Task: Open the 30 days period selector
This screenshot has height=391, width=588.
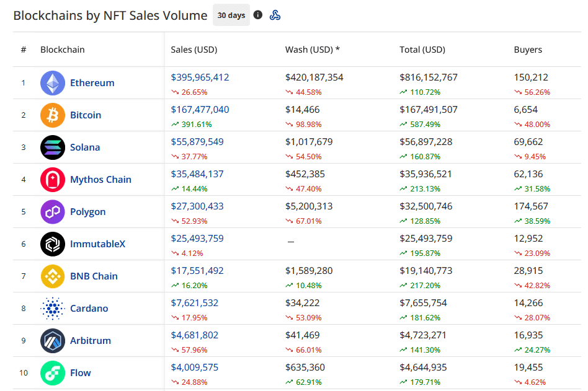Action: click(231, 15)
